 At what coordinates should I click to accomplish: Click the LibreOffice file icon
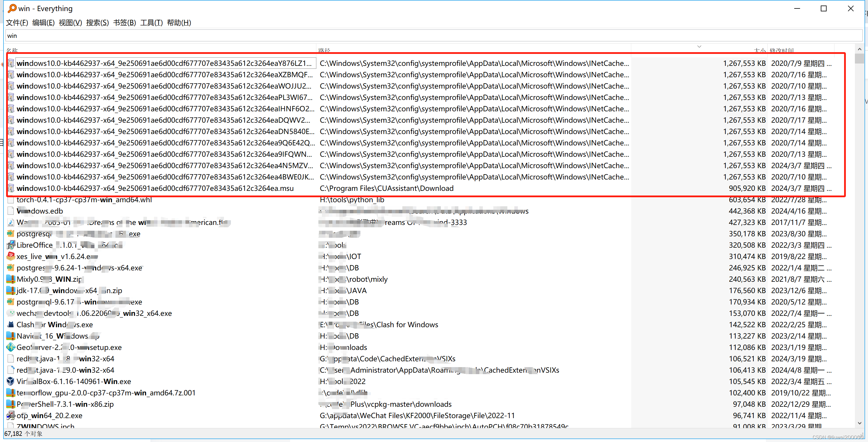[10, 245]
